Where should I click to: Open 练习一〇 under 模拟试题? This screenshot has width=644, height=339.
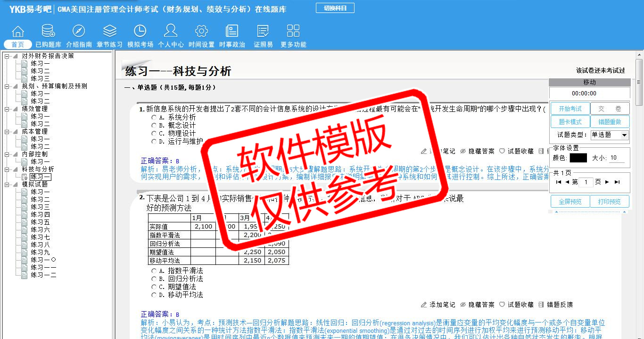coord(43,260)
